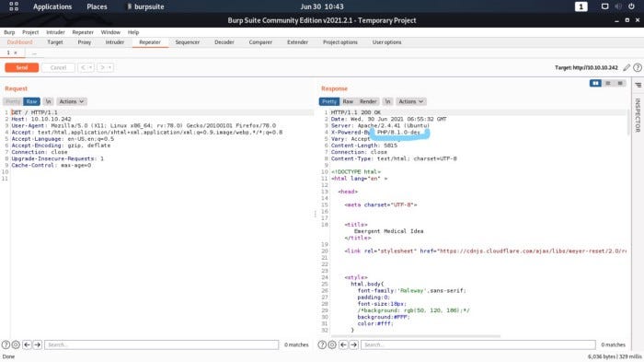Switch to Intruder tab

pos(115,42)
